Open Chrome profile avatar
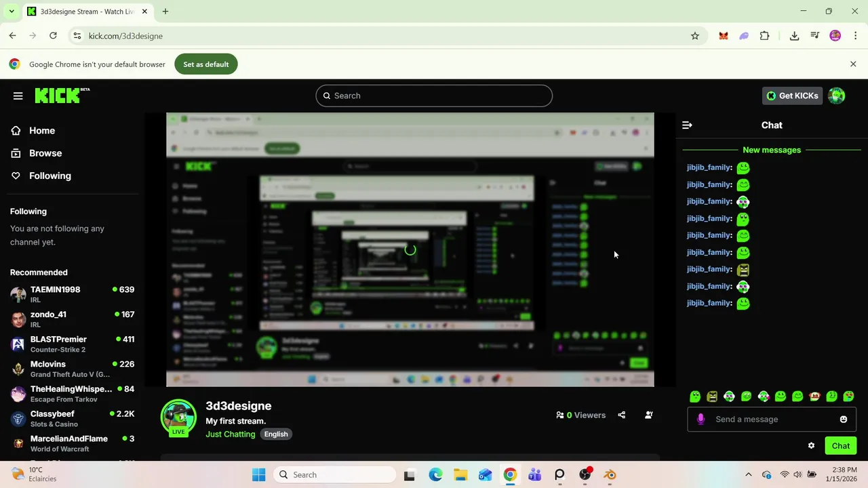This screenshot has height=488, width=868. [x=835, y=36]
